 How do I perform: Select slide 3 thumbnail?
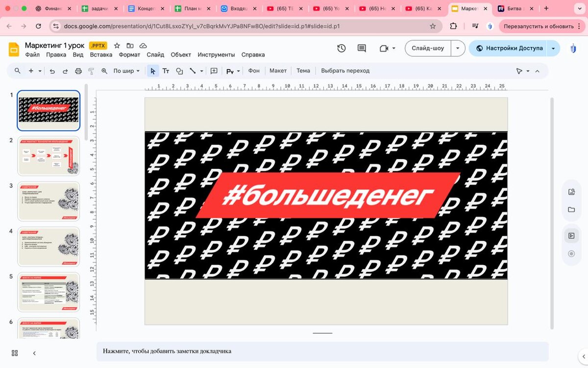coord(49,202)
